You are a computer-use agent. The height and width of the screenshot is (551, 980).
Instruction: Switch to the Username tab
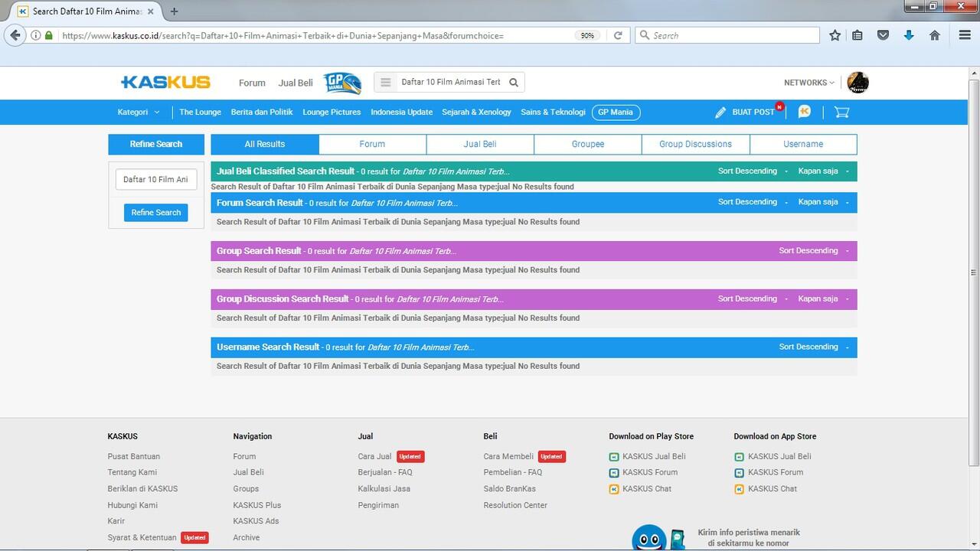pyautogui.click(x=803, y=144)
